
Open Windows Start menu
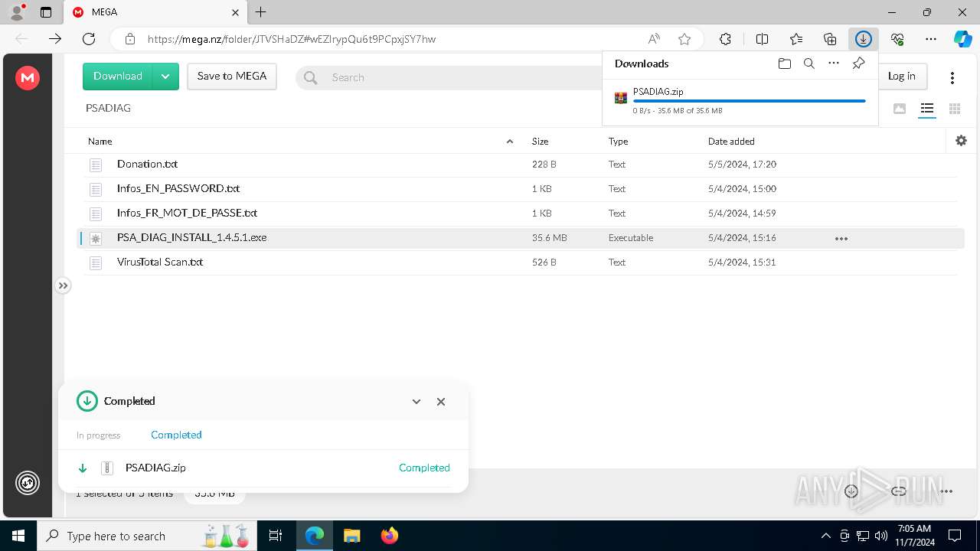pos(18,536)
